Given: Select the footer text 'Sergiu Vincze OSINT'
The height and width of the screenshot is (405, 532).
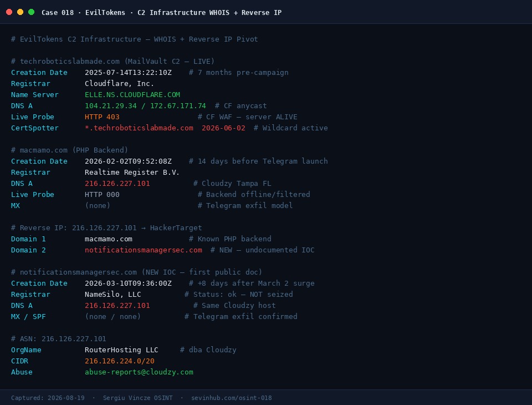Looking at the screenshot, I should coord(138,398).
